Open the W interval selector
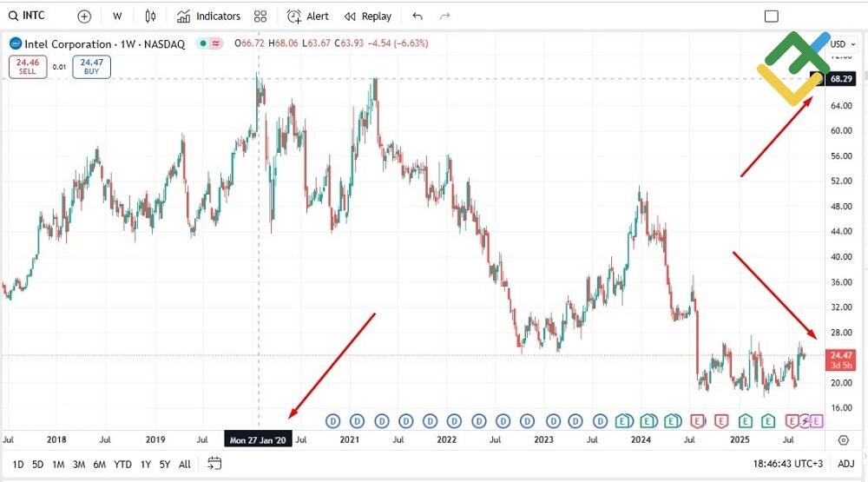The height and width of the screenshot is (482, 868). [x=117, y=16]
